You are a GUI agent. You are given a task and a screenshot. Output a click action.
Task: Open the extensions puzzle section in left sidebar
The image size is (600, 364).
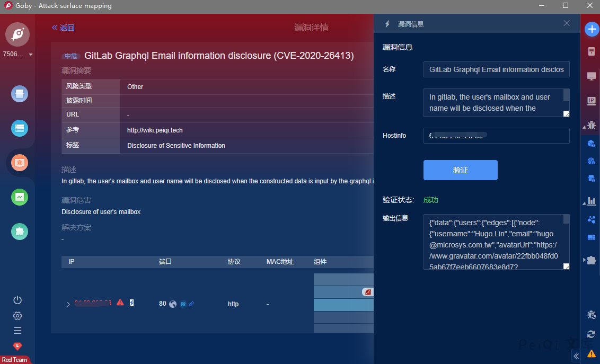[x=20, y=232]
